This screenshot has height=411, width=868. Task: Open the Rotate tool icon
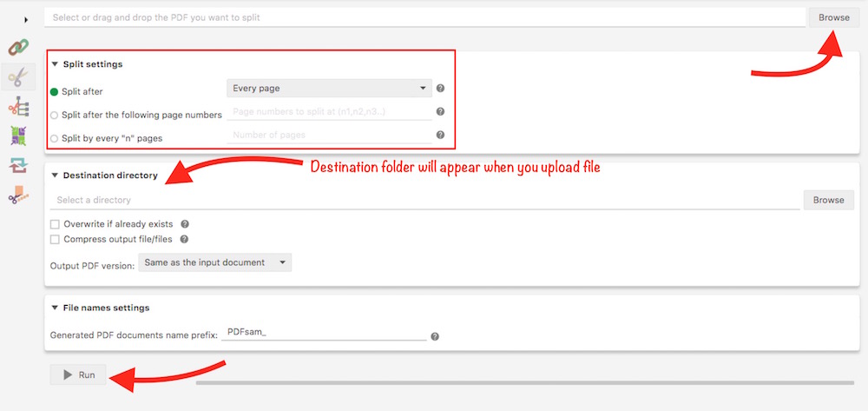tap(18, 166)
